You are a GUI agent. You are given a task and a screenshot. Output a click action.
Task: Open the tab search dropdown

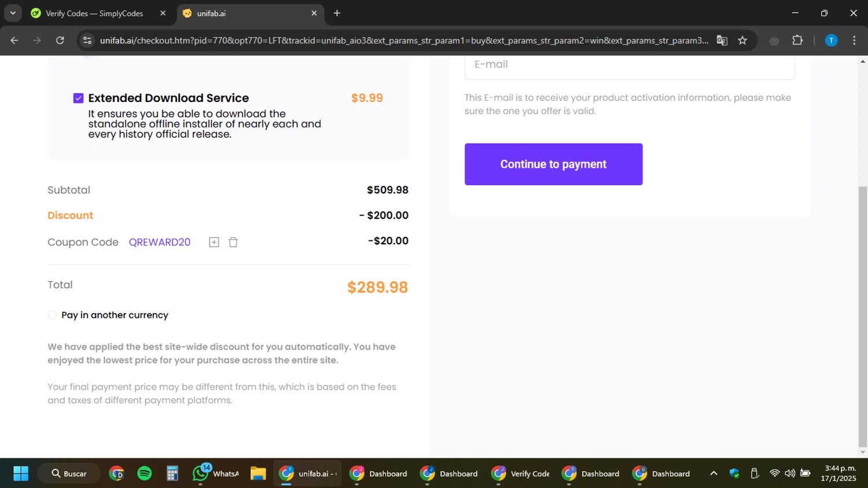point(13,13)
